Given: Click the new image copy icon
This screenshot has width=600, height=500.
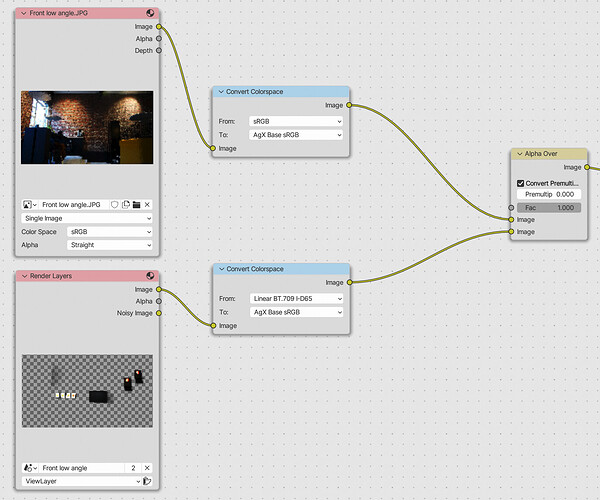Looking at the screenshot, I should 126,205.
